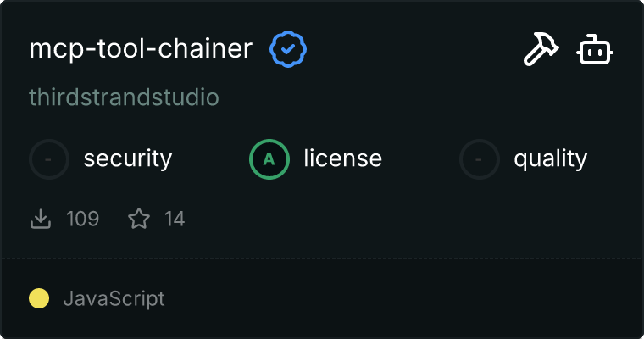The height and width of the screenshot is (339, 644).
Task: Click the green A license grade badge
Action: [269, 158]
